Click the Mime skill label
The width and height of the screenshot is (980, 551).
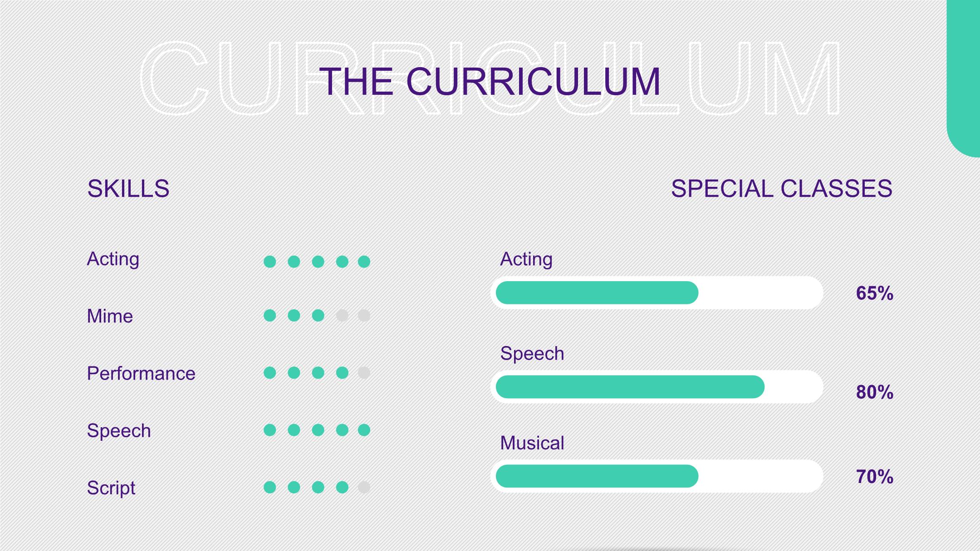point(110,316)
